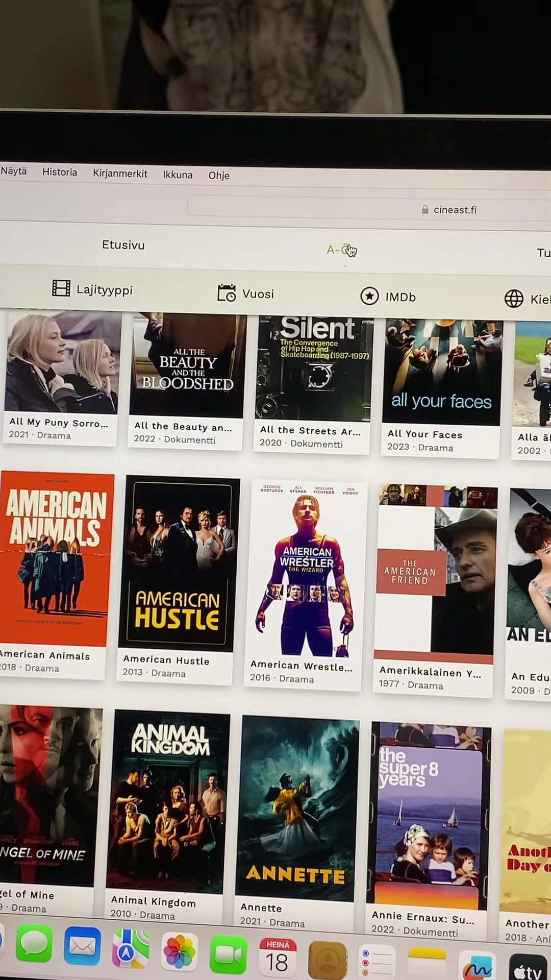
Task: Open the Historia menu
Action: 60,172
